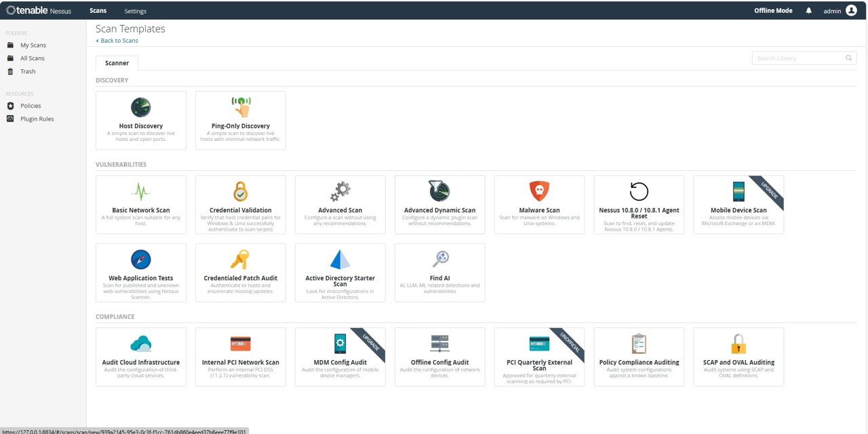The image size is (868, 434).
Task: Go to My Scans folder
Action: coord(33,45)
